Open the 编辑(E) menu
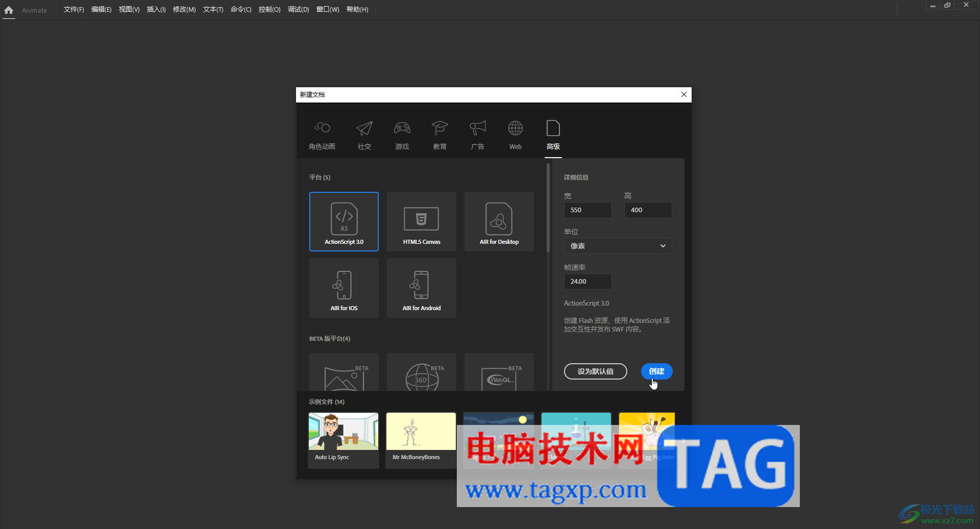 pos(101,10)
